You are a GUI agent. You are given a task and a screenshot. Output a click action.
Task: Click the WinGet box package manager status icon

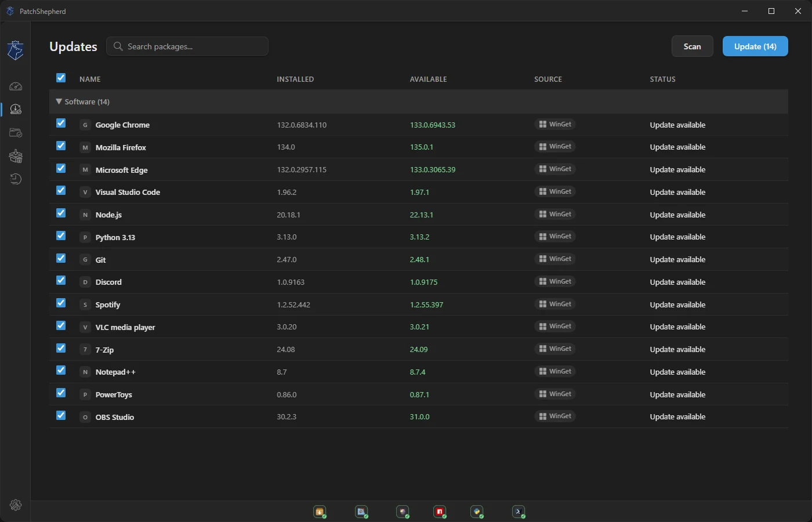(320, 512)
